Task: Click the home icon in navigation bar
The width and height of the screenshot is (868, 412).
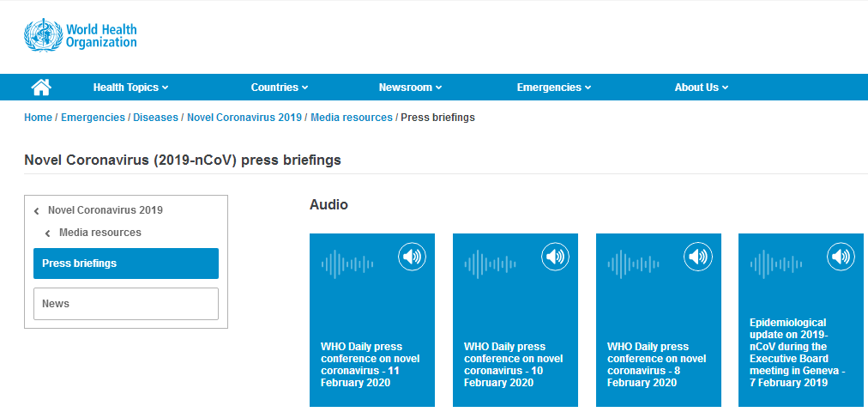Action: tap(41, 87)
